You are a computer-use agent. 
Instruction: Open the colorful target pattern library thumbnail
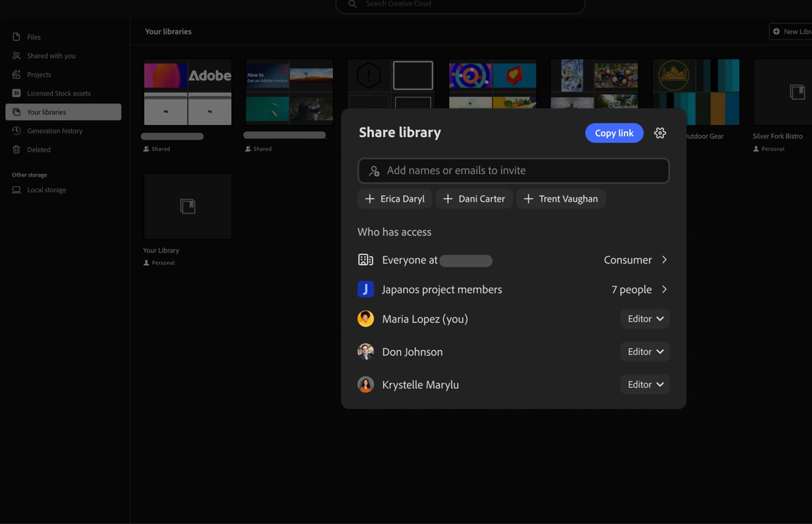492,84
